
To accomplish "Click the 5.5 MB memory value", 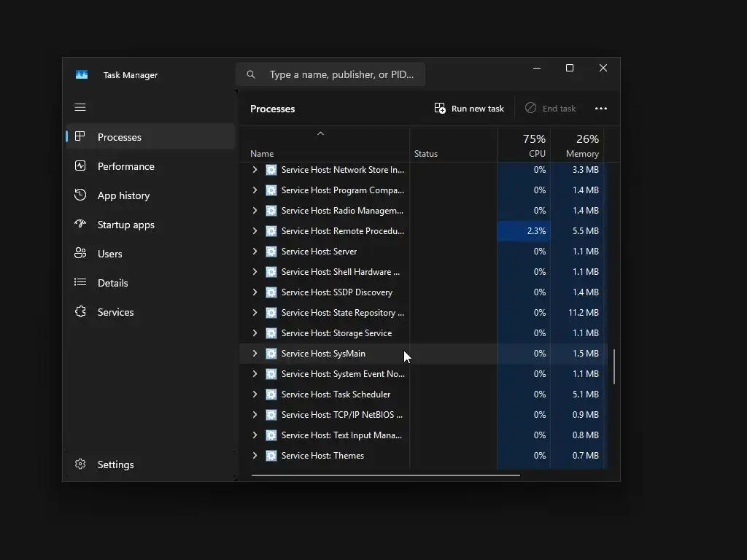I will (x=586, y=231).
